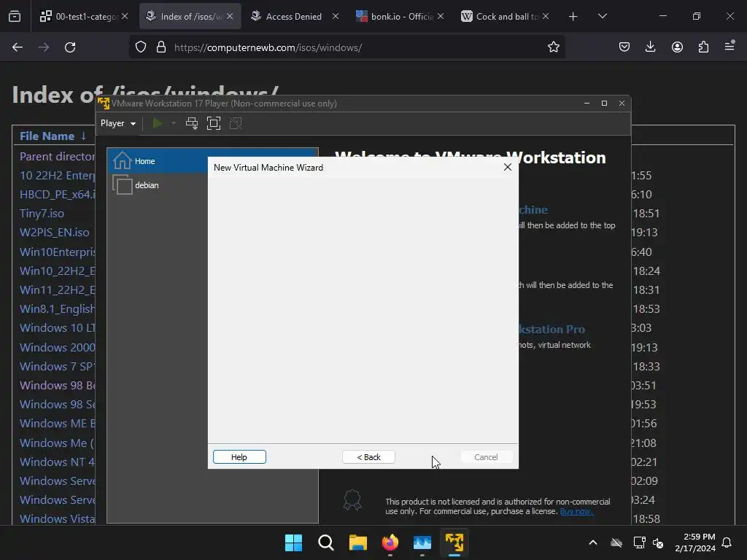Viewport: 747px width, 560px height.
Task: Open the Windows Vista link in listing
Action: click(57, 518)
